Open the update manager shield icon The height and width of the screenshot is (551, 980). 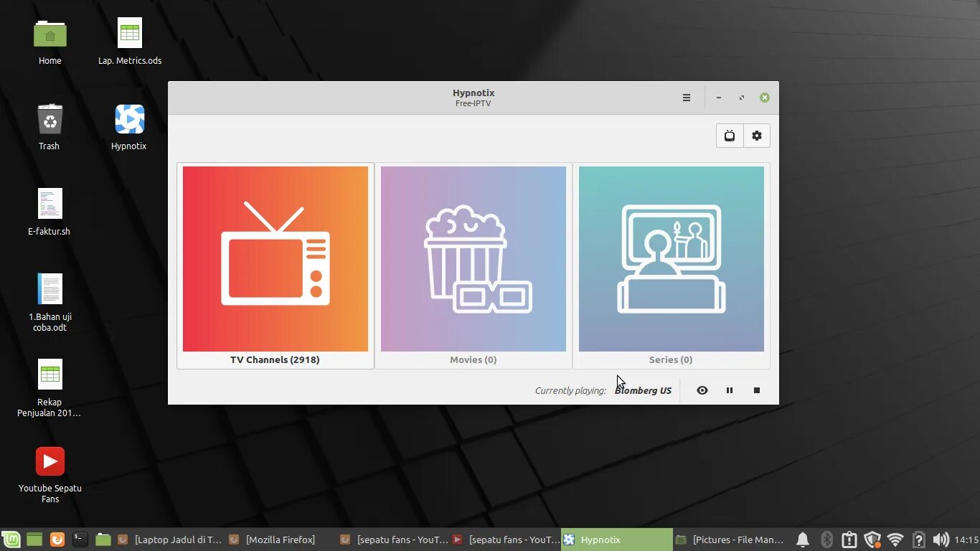[872, 540]
